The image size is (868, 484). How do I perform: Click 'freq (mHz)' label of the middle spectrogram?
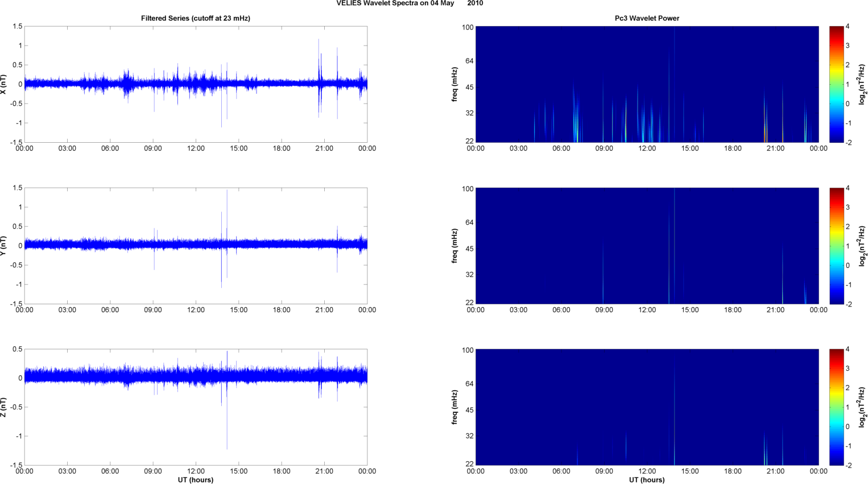click(455, 246)
